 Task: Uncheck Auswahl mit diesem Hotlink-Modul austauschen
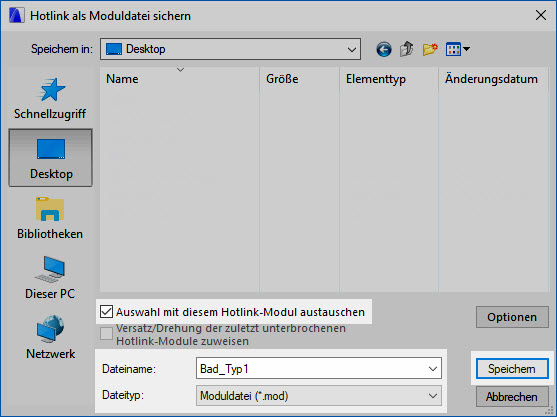[x=106, y=312]
